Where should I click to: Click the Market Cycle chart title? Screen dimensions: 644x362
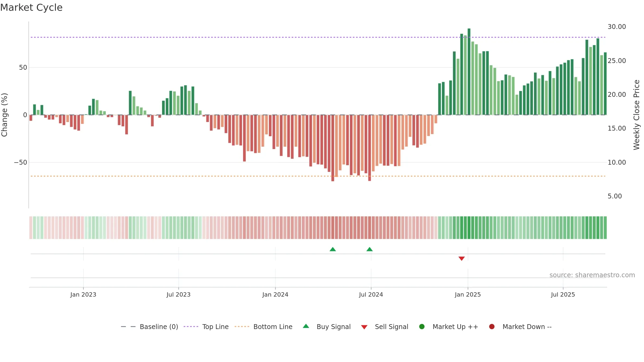[31, 8]
